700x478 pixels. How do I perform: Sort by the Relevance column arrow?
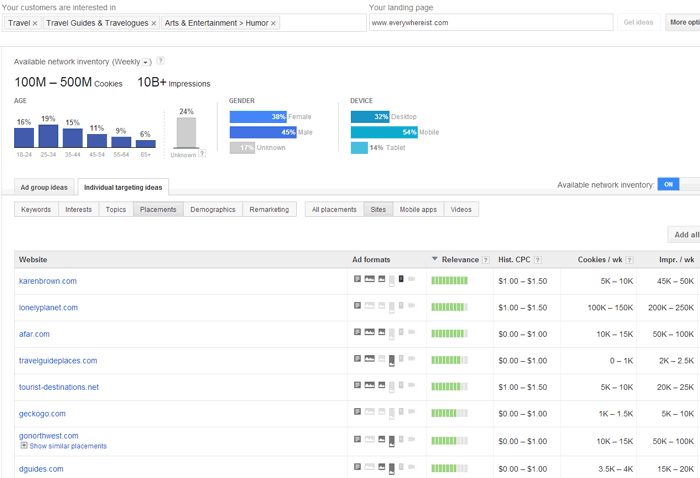point(435,259)
